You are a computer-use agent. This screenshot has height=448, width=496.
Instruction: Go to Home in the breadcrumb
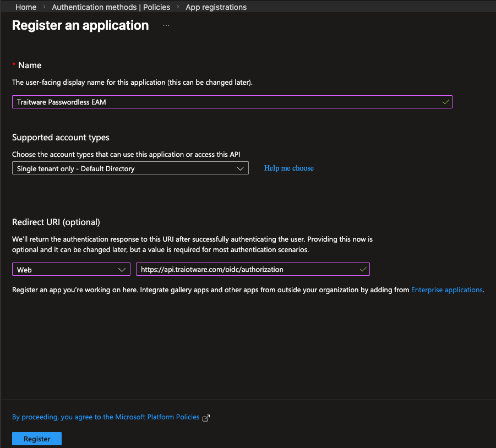pos(26,7)
